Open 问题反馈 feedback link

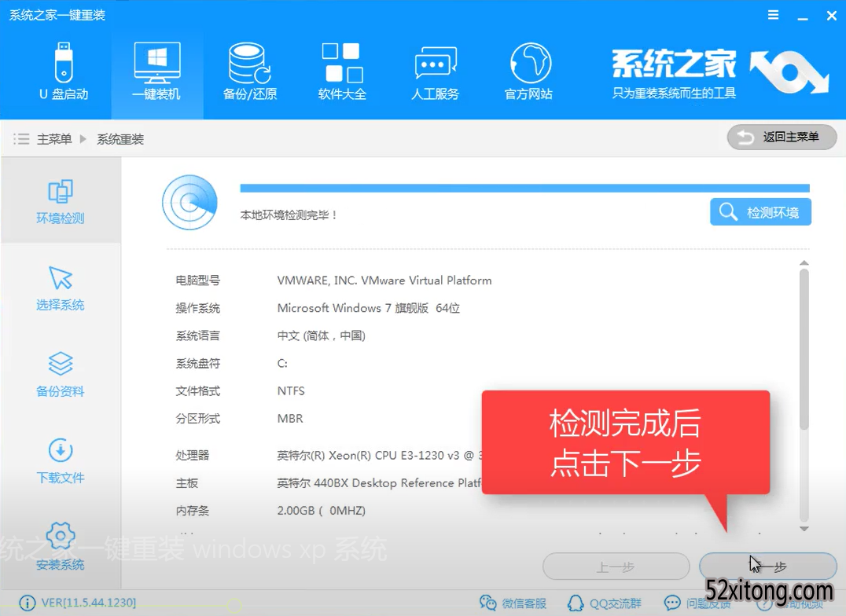click(697, 603)
